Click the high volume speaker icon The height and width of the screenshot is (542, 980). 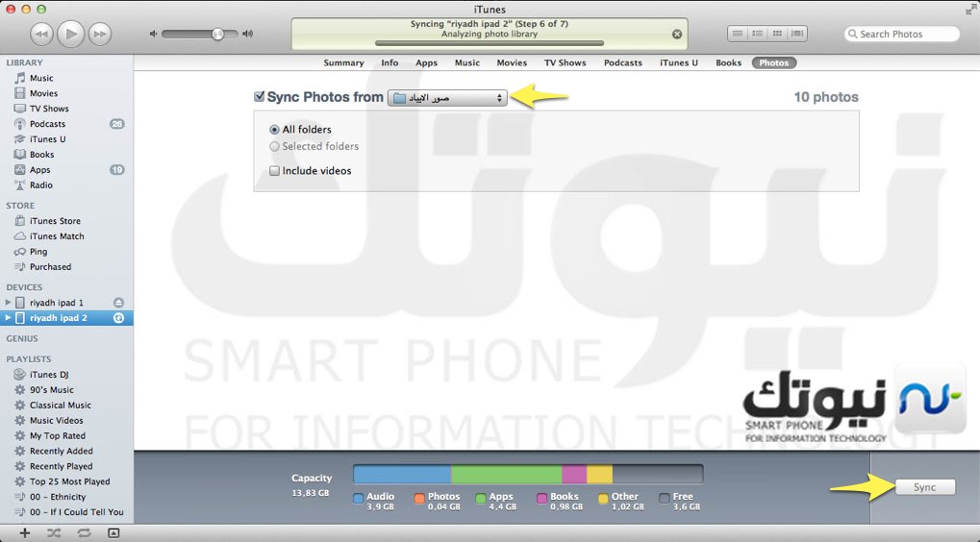[248, 34]
